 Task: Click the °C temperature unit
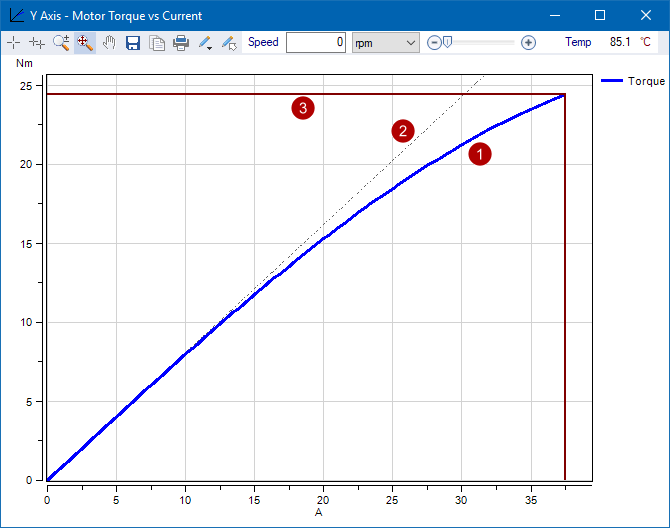645,42
